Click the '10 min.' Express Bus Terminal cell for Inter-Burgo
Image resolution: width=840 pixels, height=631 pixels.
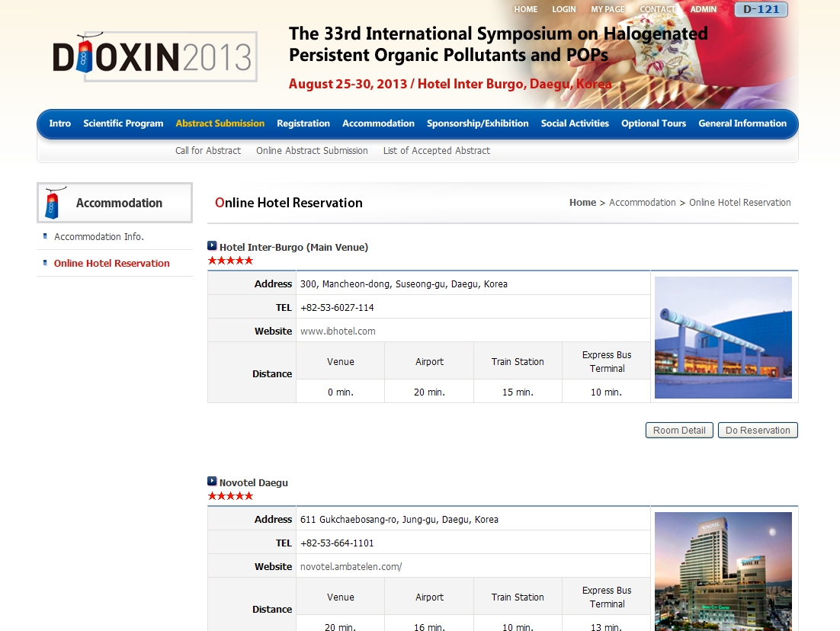click(x=607, y=392)
